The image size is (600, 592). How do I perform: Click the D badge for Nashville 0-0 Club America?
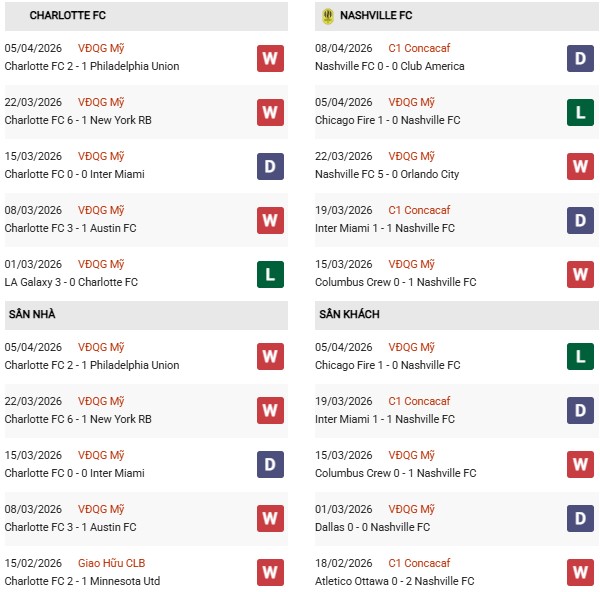click(581, 58)
